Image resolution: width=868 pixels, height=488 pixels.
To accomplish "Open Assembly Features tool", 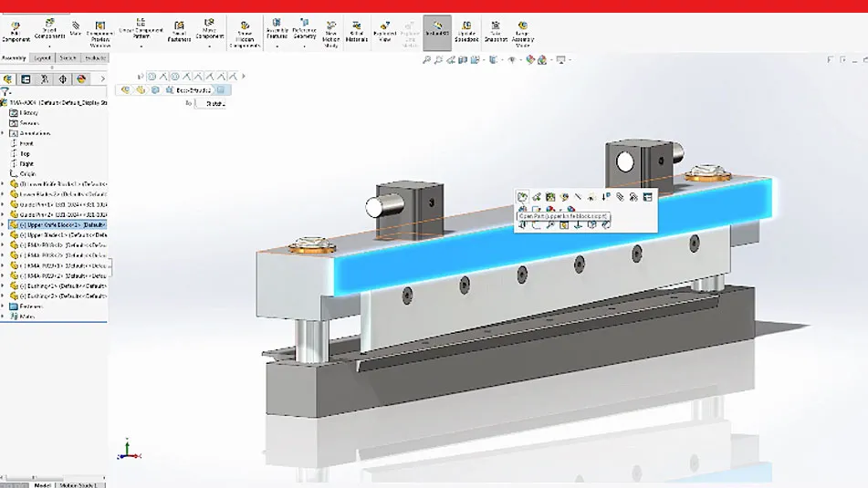I will (277, 29).
